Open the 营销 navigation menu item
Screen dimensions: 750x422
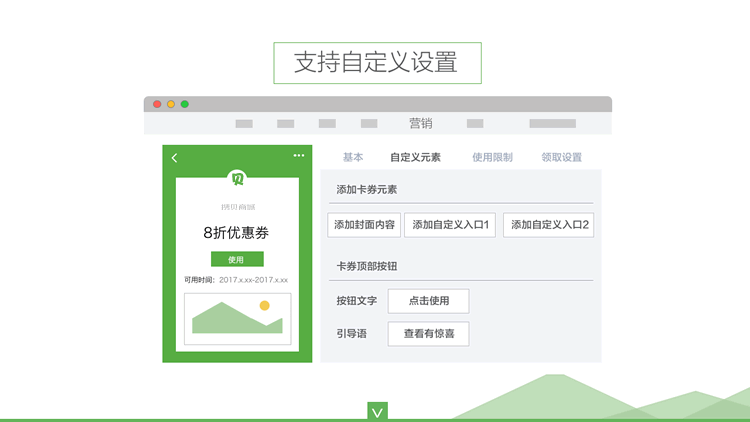tap(420, 123)
